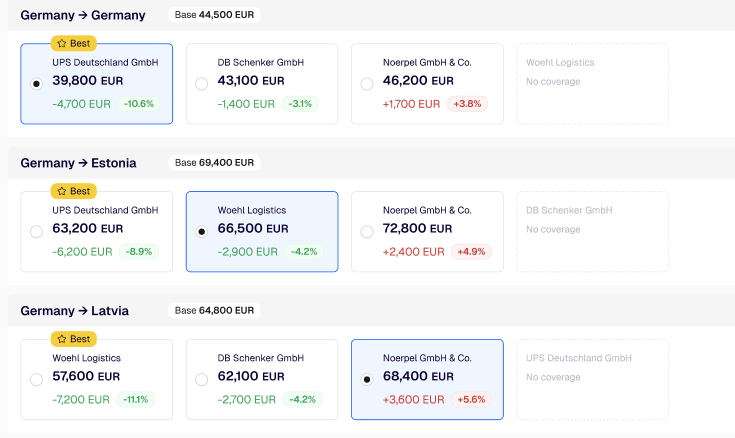Click the -1,400 EUR difference
The height and width of the screenshot is (438, 735).
246,104
